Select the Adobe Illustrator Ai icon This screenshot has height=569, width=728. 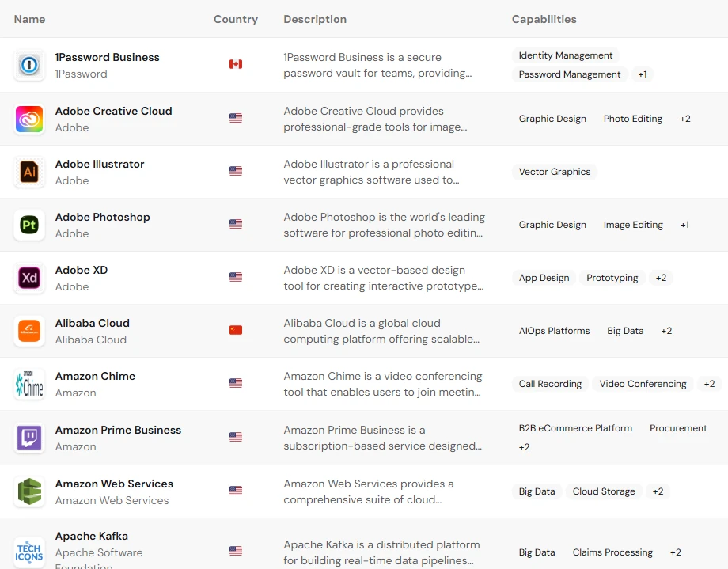pos(29,172)
